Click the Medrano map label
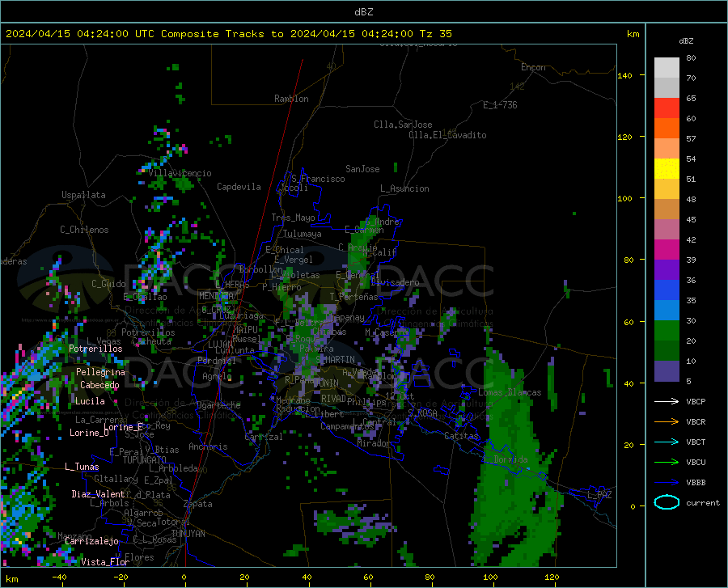 coord(293,400)
